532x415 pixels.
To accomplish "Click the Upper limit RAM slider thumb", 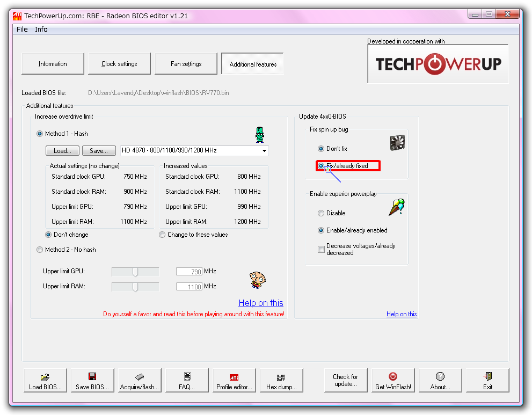I will (x=135, y=287).
